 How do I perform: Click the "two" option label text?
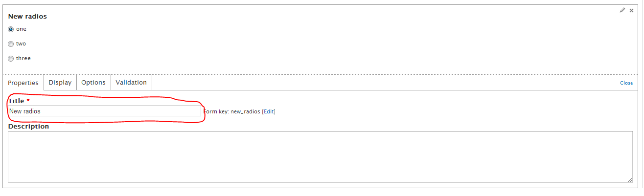pyautogui.click(x=21, y=44)
